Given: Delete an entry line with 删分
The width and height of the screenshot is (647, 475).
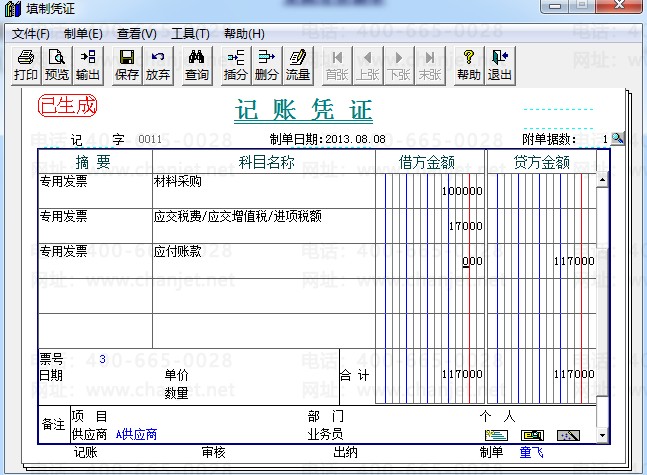Looking at the screenshot, I should 267,66.
